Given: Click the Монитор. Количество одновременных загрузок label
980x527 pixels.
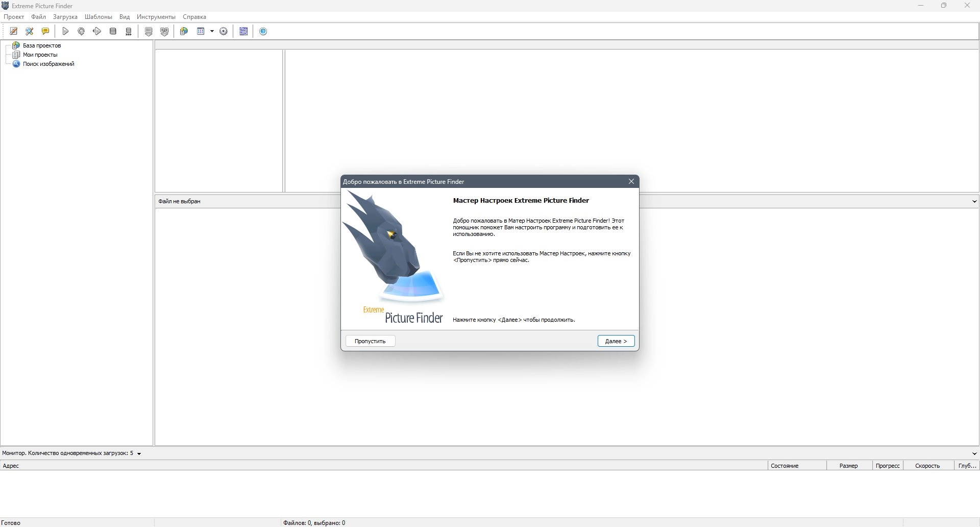Looking at the screenshot, I should [67, 453].
